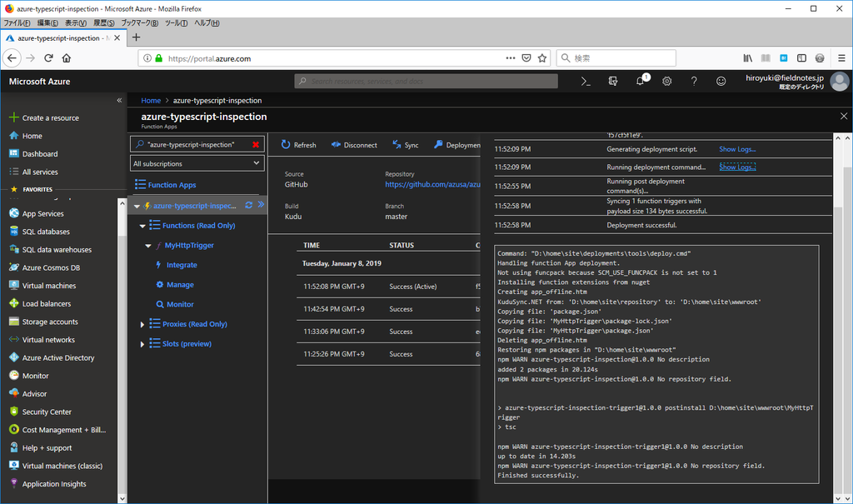The height and width of the screenshot is (504, 853).
Task: Open the ブックマーク(B) menu
Action: [139, 22]
